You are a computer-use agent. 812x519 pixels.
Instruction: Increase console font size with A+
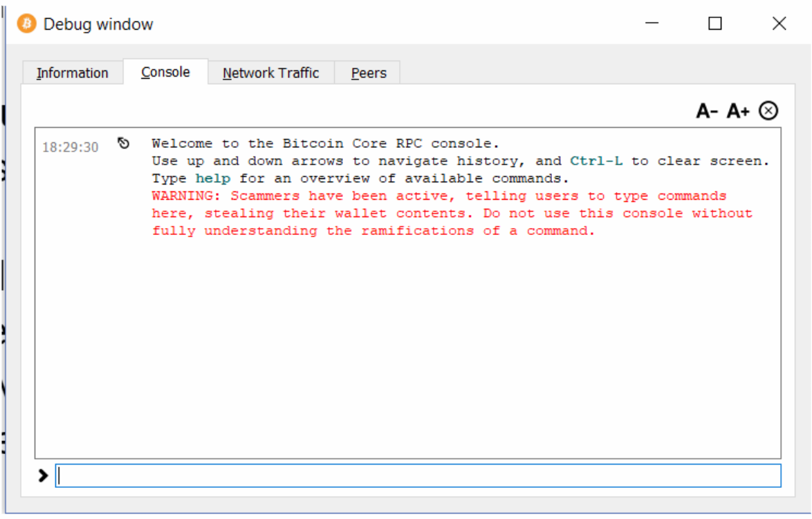pyautogui.click(x=738, y=111)
